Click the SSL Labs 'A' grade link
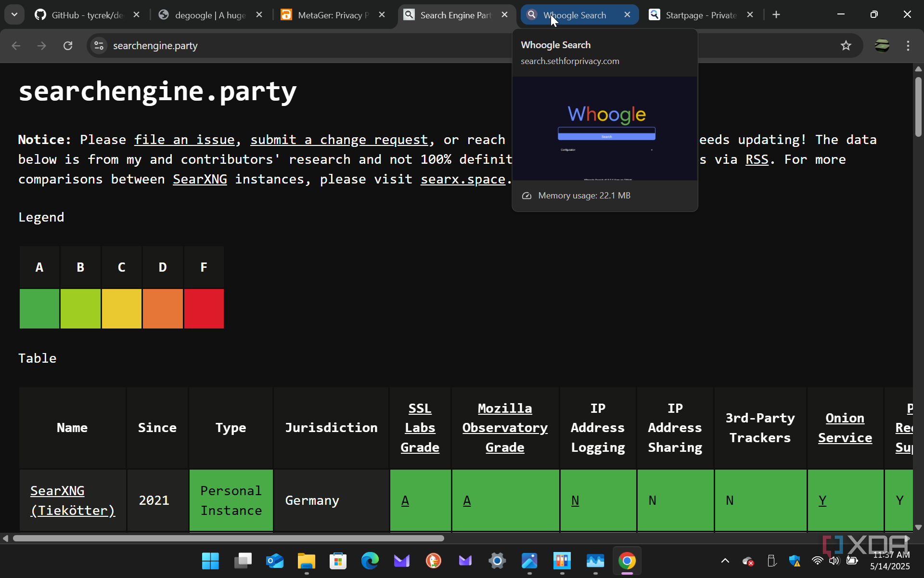Screen dimensions: 924x578 pyautogui.click(x=405, y=500)
